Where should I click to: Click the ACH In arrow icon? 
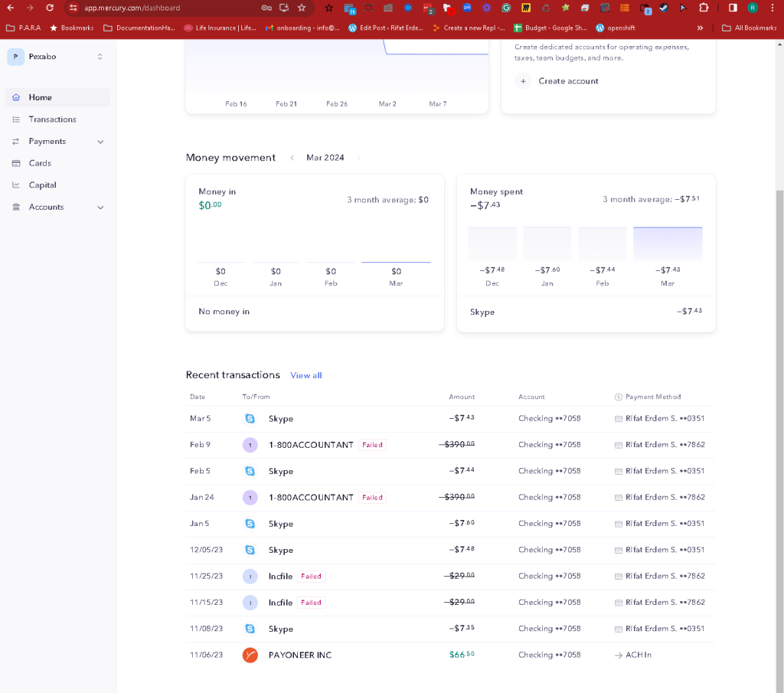[x=619, y=655]
